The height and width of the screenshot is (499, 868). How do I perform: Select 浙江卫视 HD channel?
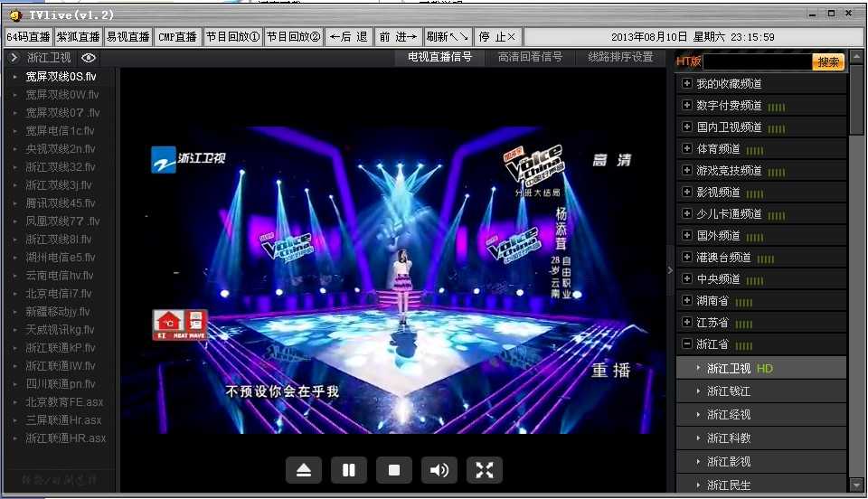pyautogui.click(x=761, y=368)
